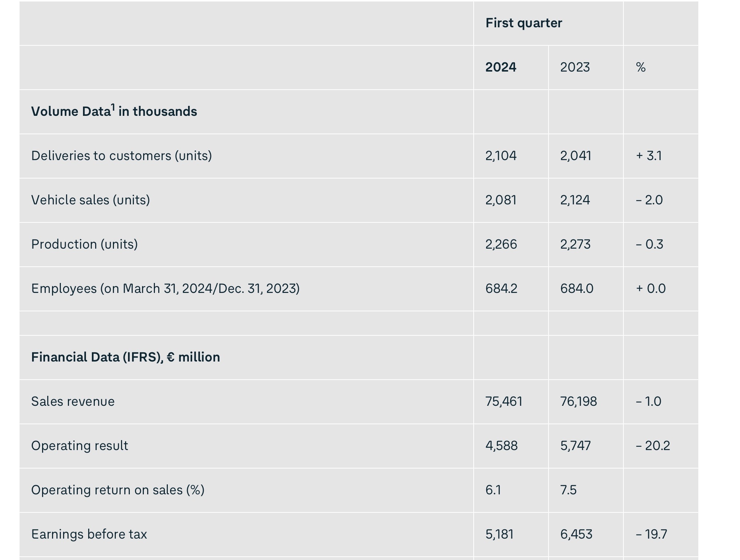Select the bold 2024 column header
This screenshot has width=740, height=560.
[501, 68]
